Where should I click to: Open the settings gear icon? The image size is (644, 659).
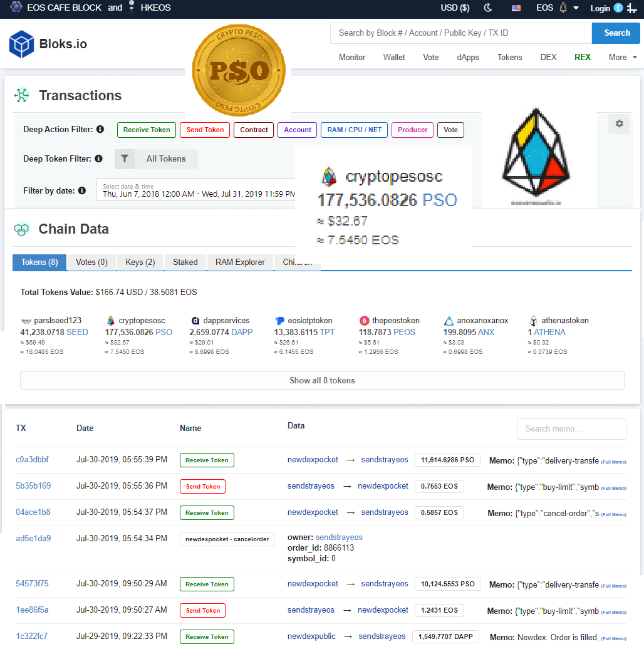[619, 124]
